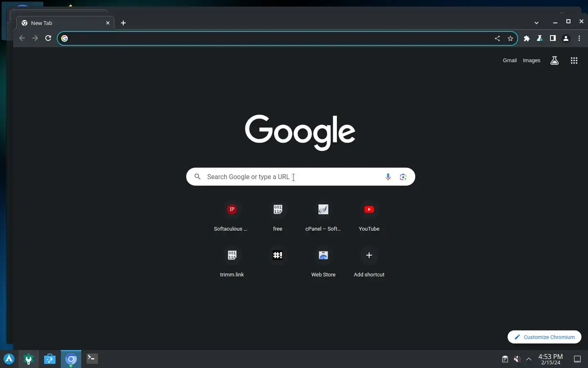Open the clipboard tray icon
The width and height of the screenshot is (588, 368).
[505, 359]
